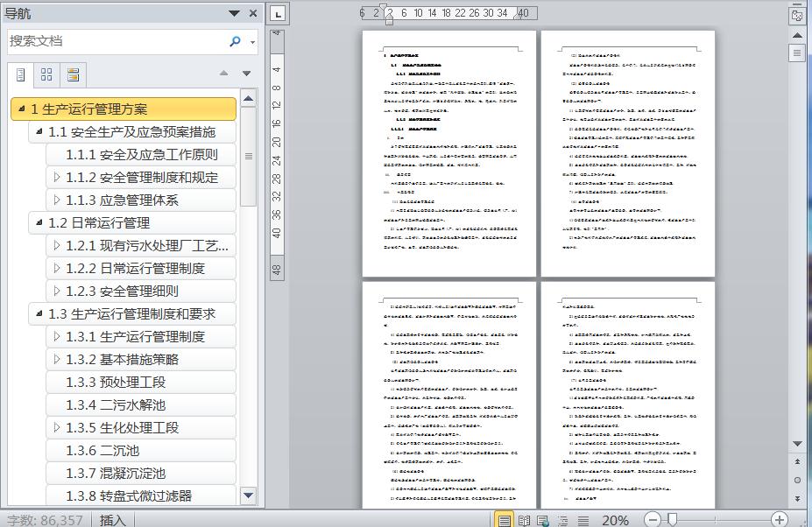The height and width of the screenshot is (527, 812).
Task: Open zoom dialog via 20% level
Action: click(615, 520)
